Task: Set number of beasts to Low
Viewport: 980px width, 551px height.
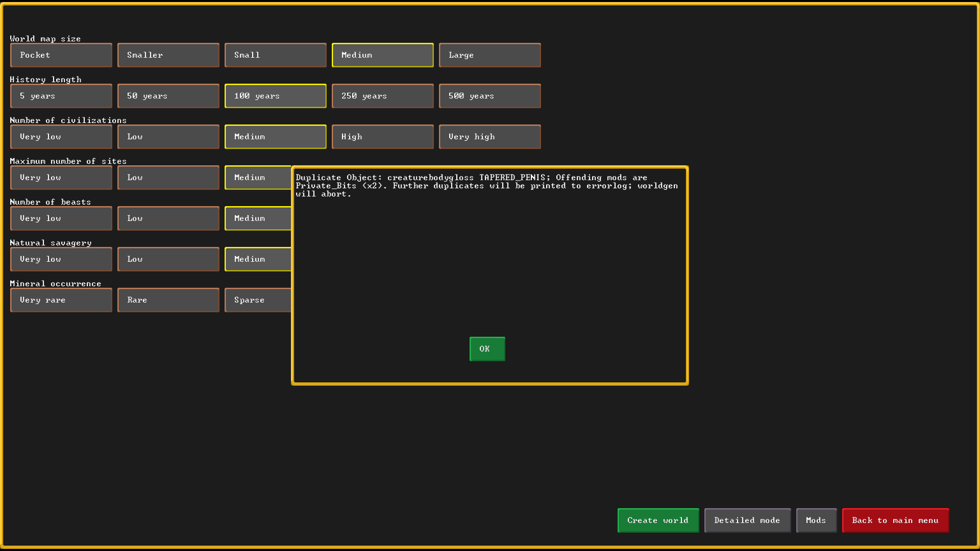Action: (168, 218)
